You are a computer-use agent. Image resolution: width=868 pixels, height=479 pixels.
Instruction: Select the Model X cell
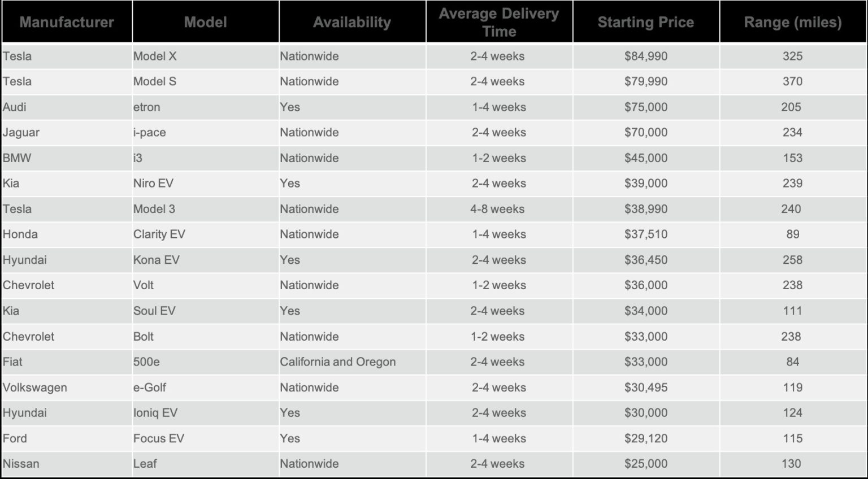coord(155,56)
